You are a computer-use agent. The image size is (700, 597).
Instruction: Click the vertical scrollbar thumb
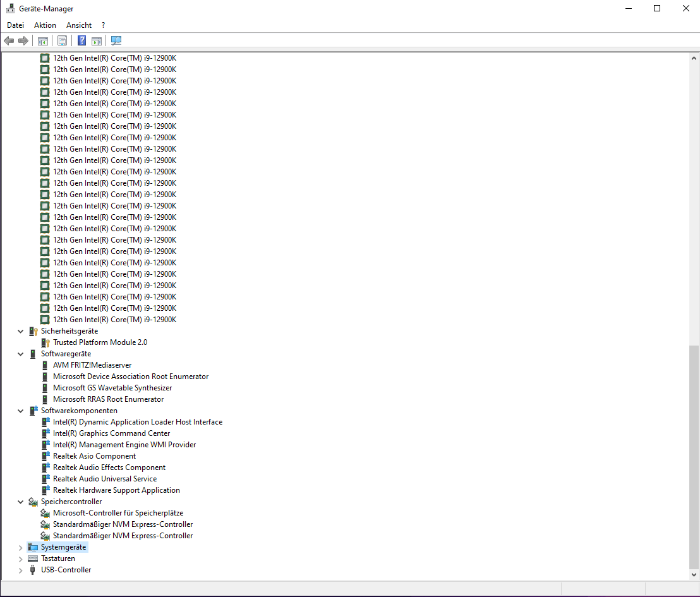pyautogui.click(x=694, y=456)
